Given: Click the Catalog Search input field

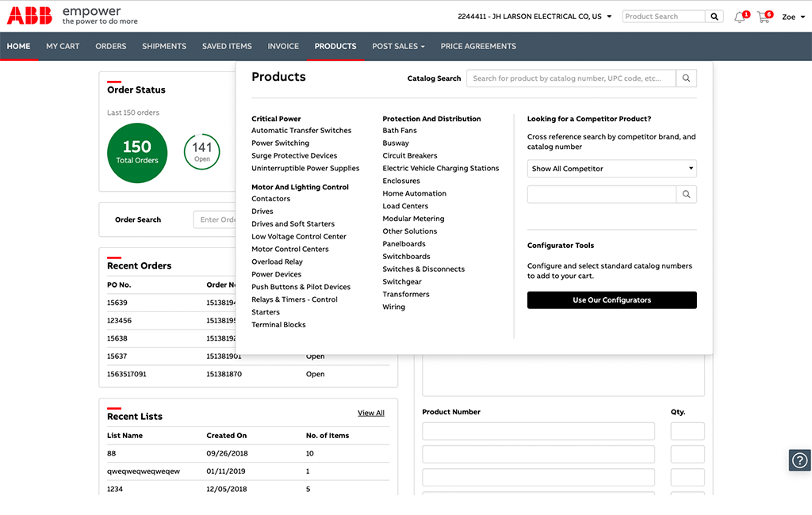Looking at the screenshot, I should 571,78.
